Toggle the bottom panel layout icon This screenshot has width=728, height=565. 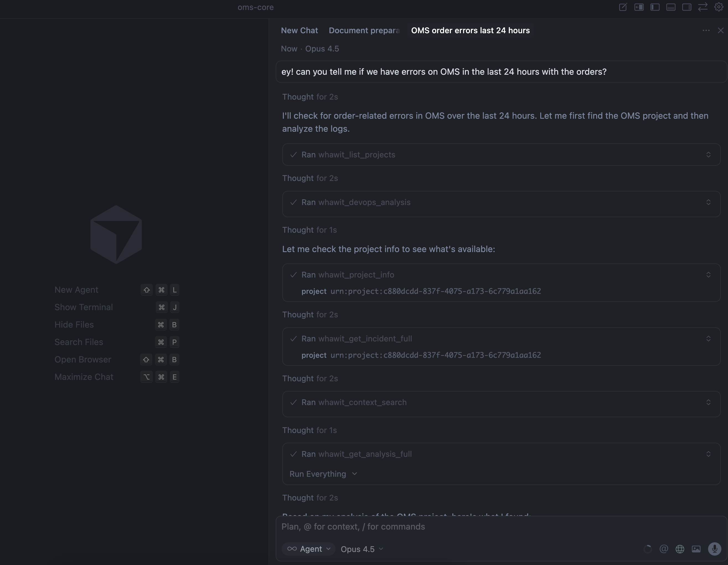pos(671,7)
